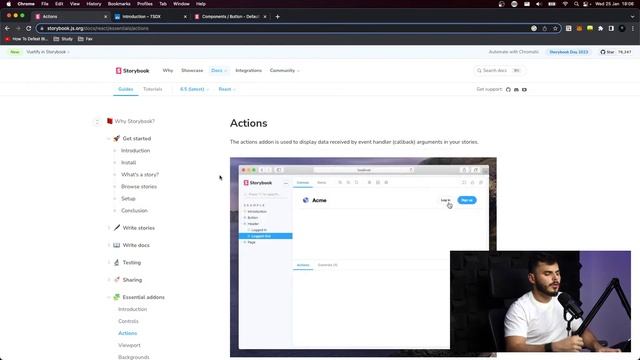Click the book icon beside Write docs
The width and height of the screenshot is (640, 360).
(x=117, y=245)
